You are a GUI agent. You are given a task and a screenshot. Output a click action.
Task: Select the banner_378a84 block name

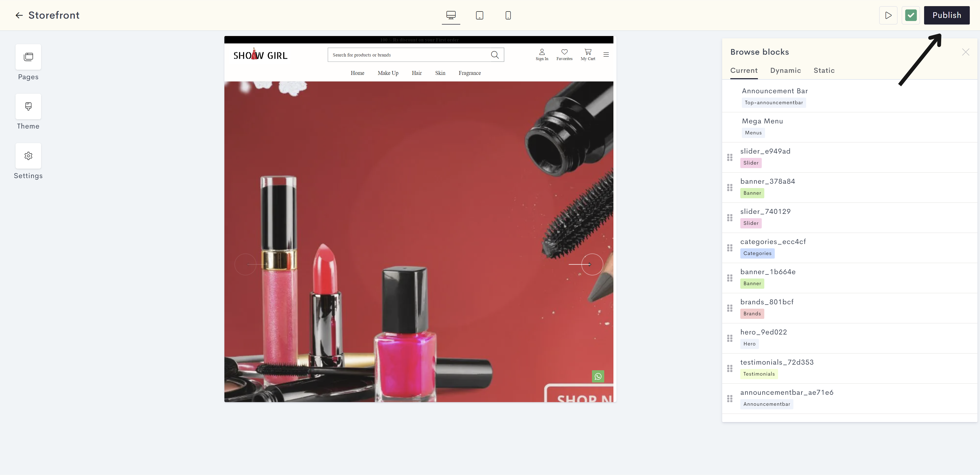[x=767, y=181]
